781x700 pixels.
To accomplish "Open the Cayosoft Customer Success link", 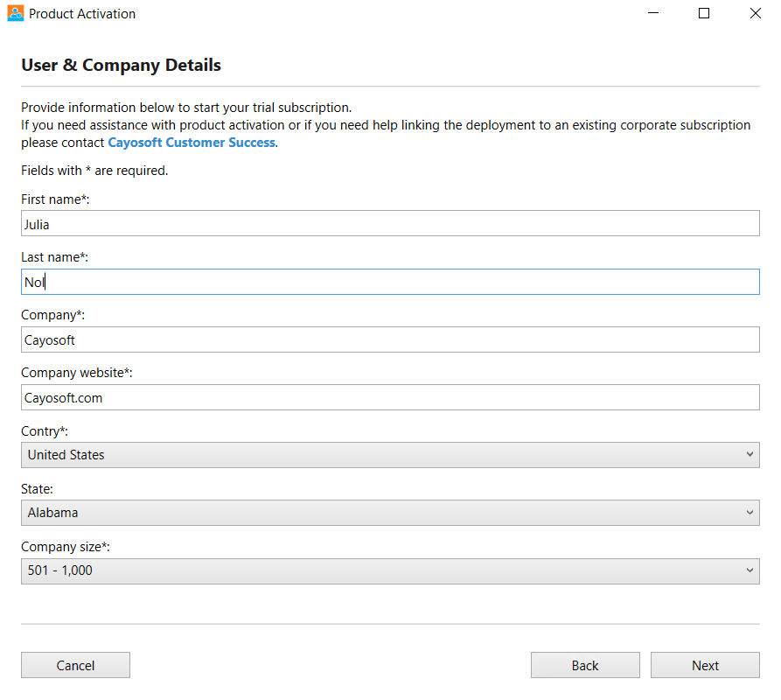I will click(192, 143).
